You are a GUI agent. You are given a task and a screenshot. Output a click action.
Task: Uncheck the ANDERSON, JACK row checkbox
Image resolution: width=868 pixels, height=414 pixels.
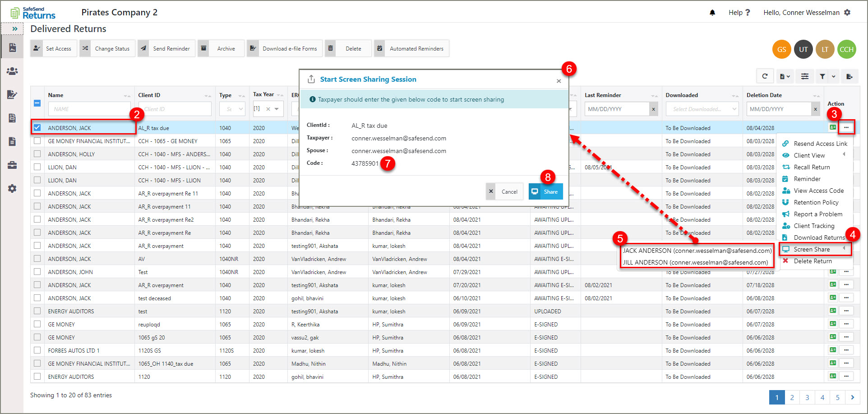tap(37, 128)
